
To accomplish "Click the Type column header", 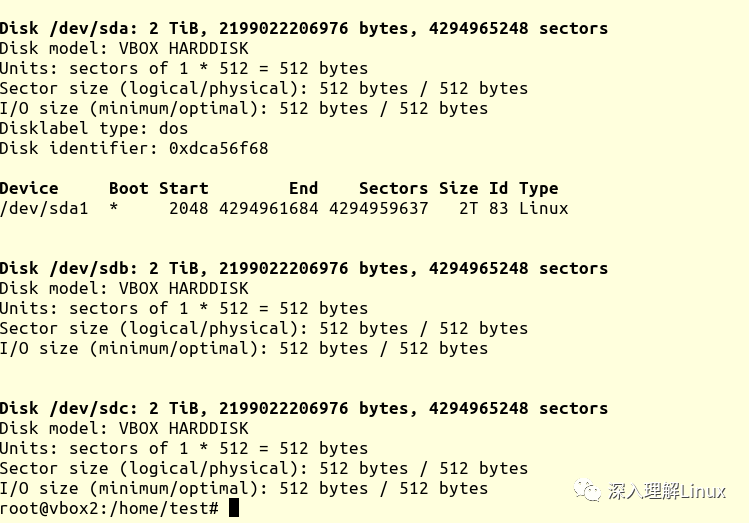I will coord(538,188).
